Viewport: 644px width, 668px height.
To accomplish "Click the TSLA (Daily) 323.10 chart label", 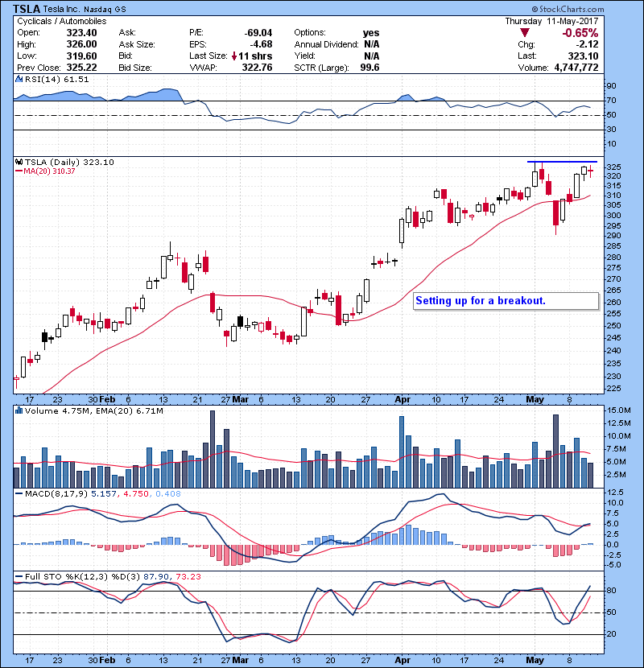I will coord(69,162).
